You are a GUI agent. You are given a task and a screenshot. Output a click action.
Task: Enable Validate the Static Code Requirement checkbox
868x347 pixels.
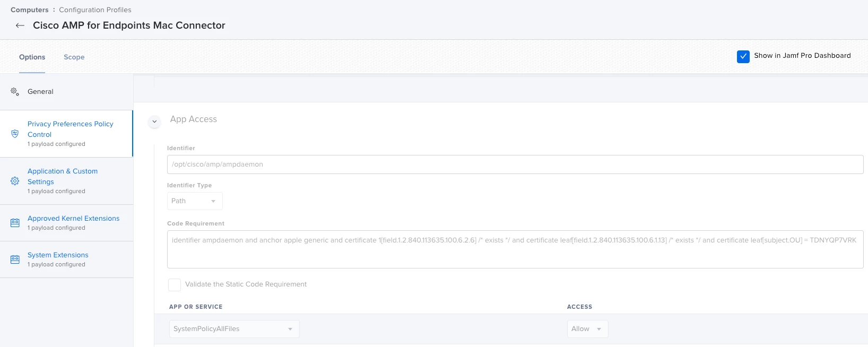[x=175, y=285]
